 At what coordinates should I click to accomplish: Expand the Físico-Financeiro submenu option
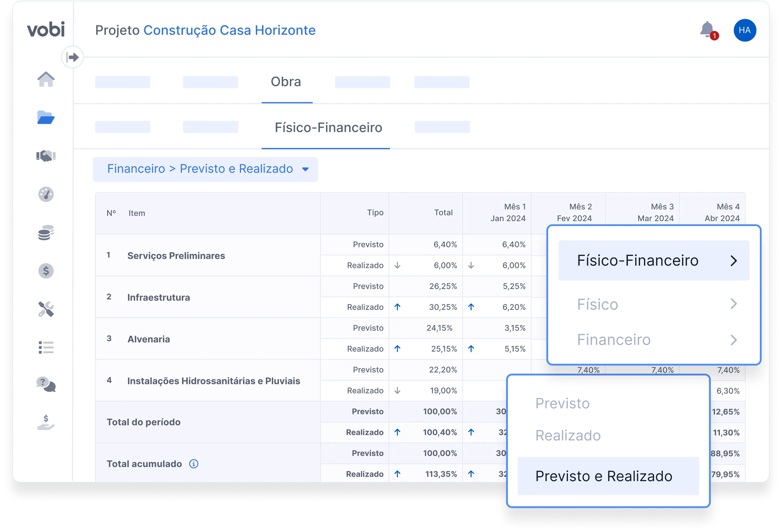[653, 260]
